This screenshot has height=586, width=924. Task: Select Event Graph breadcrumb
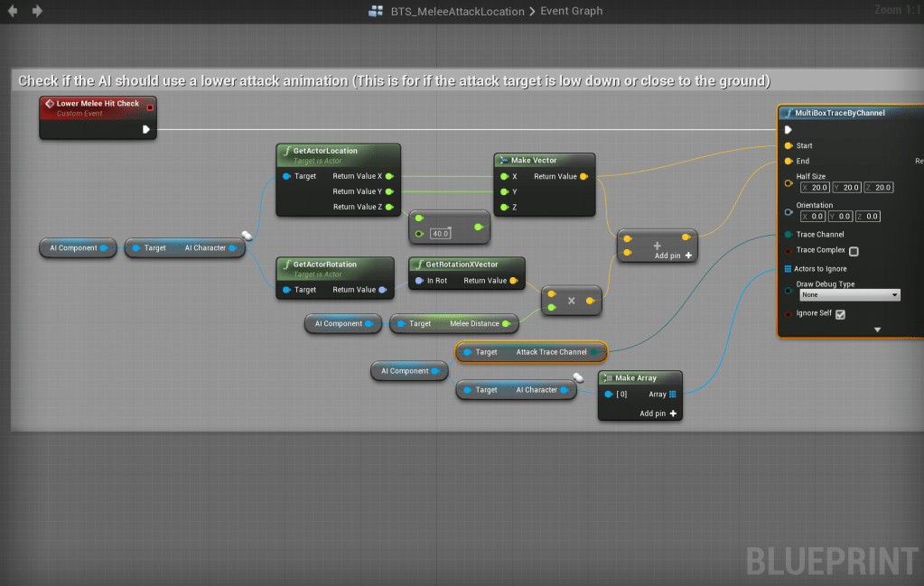click(571, 11)
